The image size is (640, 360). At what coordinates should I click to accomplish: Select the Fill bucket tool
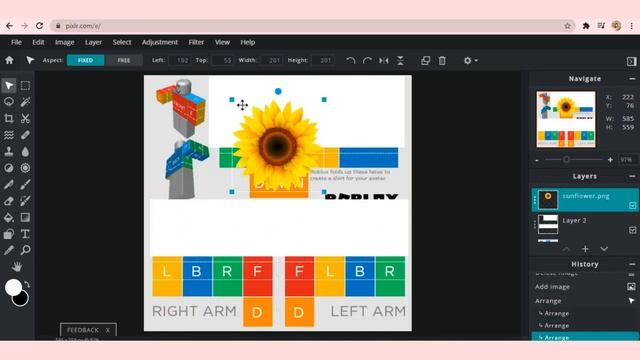coord(9,217)
